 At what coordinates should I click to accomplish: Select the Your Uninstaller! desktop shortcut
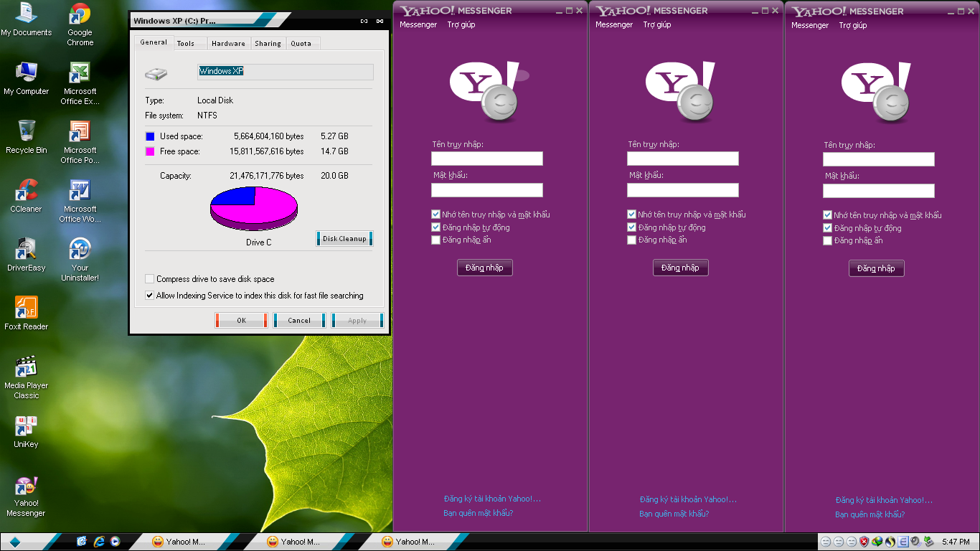[x=80, y=260]
